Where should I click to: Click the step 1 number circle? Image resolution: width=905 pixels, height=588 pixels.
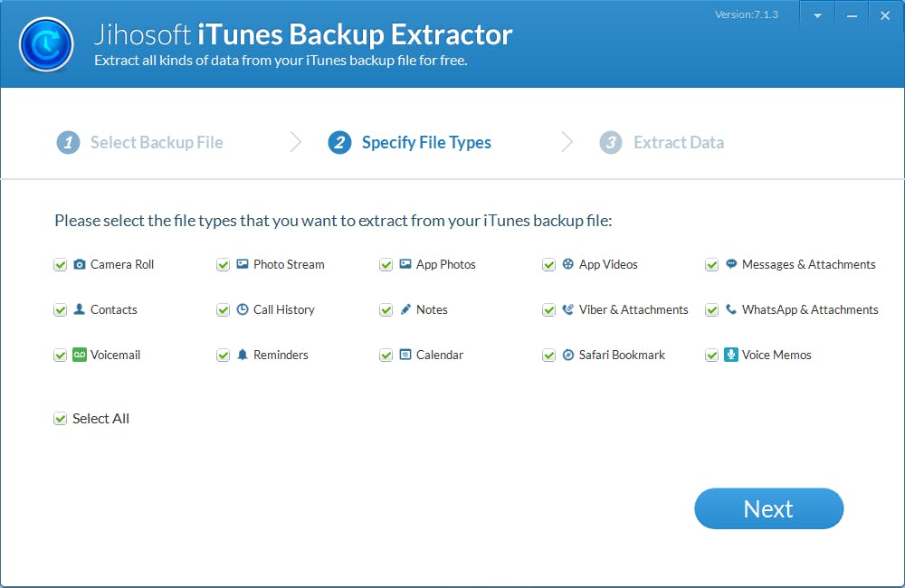pyautogui.click(x=68, y=142)
